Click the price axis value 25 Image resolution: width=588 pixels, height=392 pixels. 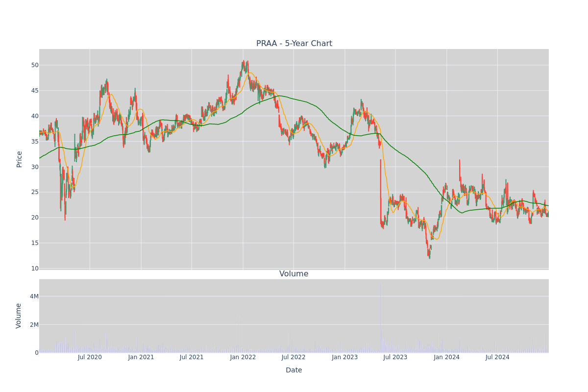(35, 192)
